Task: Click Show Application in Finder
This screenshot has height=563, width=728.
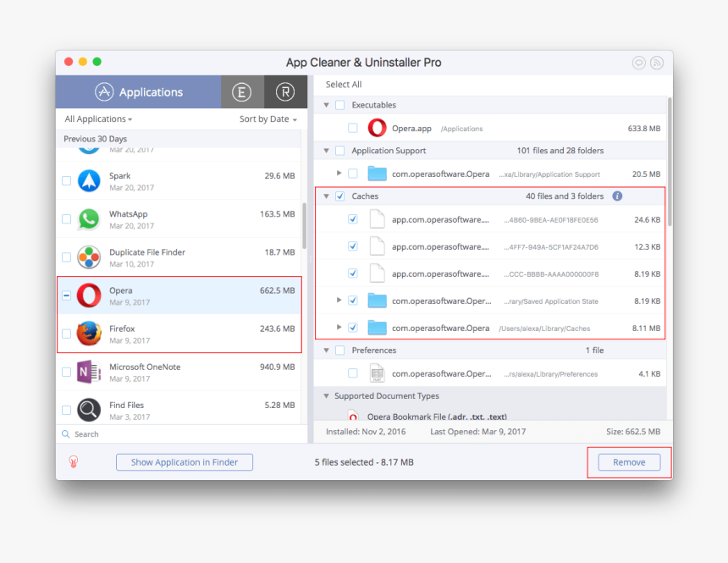Action: pos(184,462)
